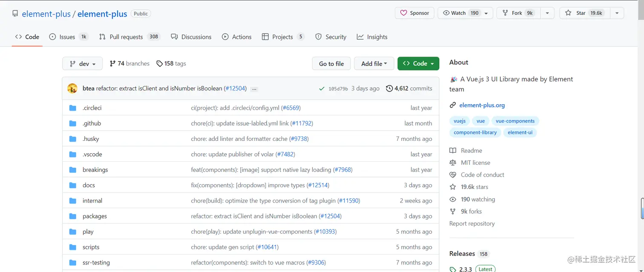This screenshot has width=644, height=272.
Task: Click the vue-components topic tag
Action: click(515, 121)
